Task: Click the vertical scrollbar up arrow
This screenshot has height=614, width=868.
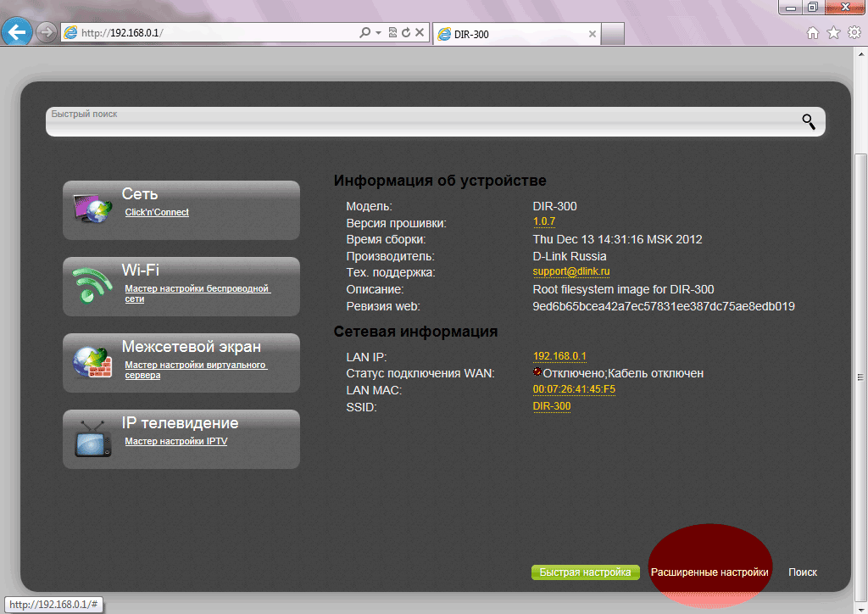Action: coord(861,55)
